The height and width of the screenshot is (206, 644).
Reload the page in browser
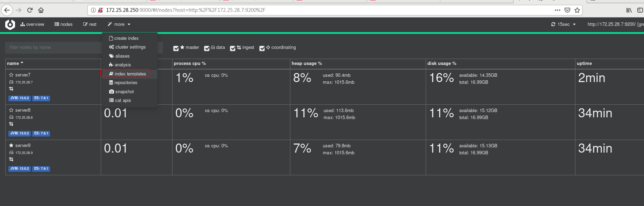pyautogui.click(x=30, y=10)
